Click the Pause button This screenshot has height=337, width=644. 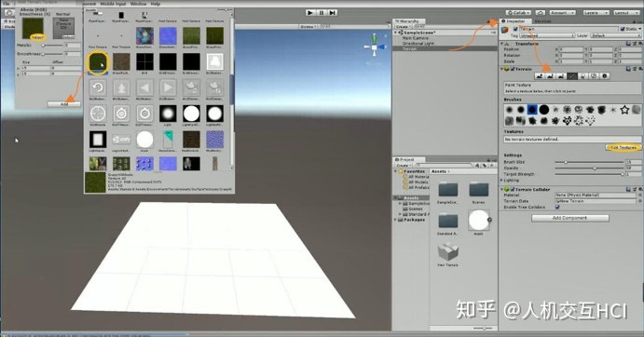coord(322,13)
